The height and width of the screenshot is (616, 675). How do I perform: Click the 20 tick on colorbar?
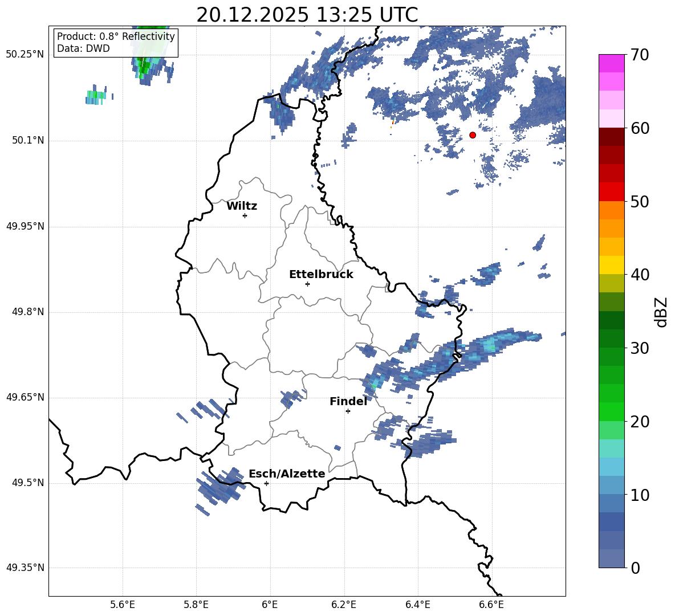point(640,422)
